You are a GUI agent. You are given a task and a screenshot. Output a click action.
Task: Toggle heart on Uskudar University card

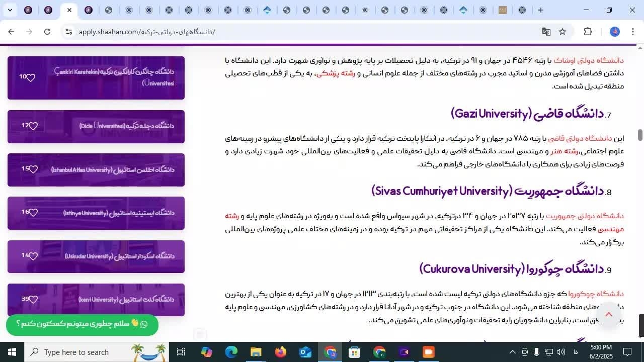(33, 256)
